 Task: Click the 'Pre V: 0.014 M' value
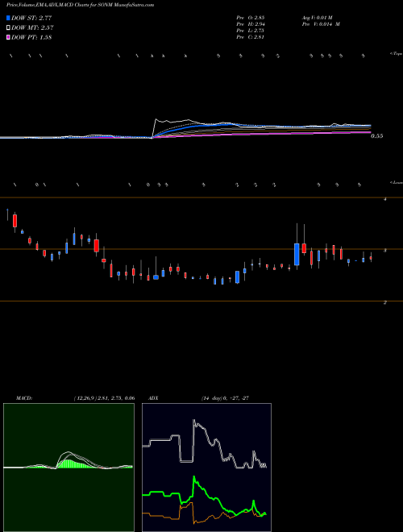pyautogui.click(x=321, y=24)
